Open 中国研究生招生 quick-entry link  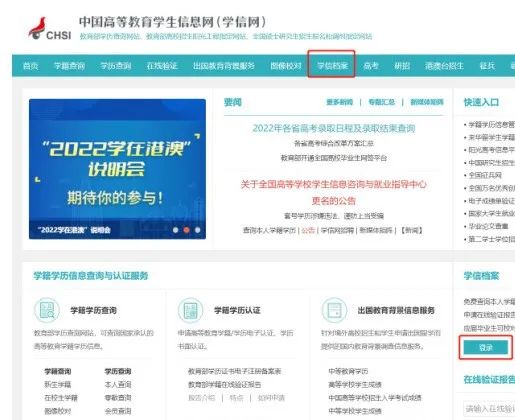pos(492,162)
